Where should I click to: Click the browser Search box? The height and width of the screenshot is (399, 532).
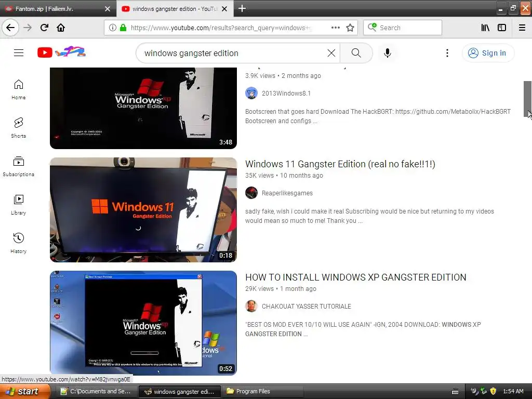pyautogui.click(x=403, y=28)
